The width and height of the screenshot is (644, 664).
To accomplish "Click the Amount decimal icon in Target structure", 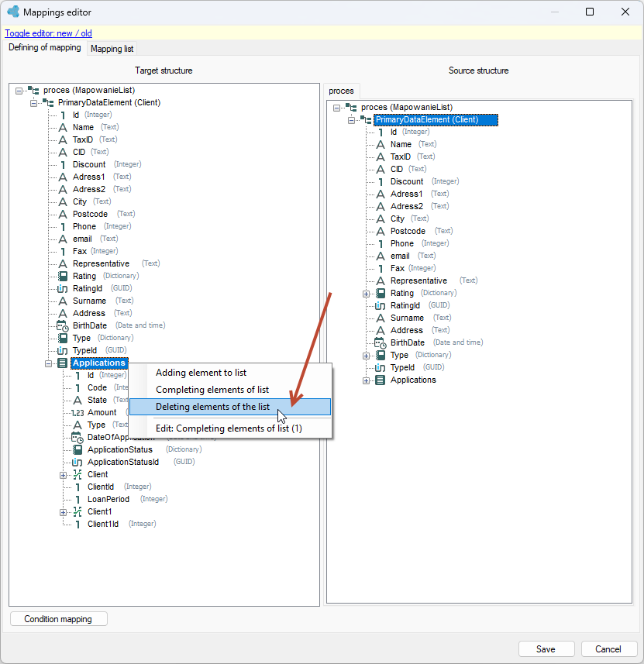I will tap(77, 413).
